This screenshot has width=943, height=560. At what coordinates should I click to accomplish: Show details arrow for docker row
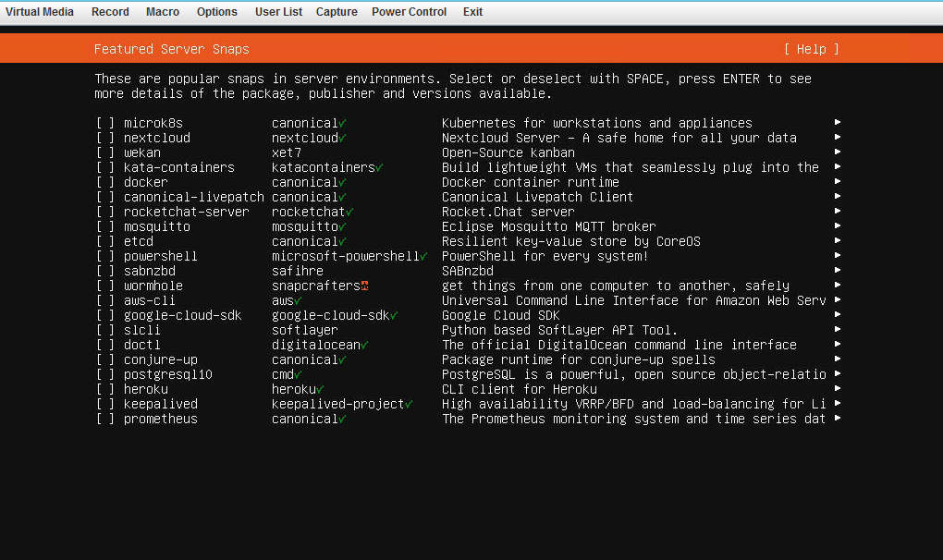838,181
